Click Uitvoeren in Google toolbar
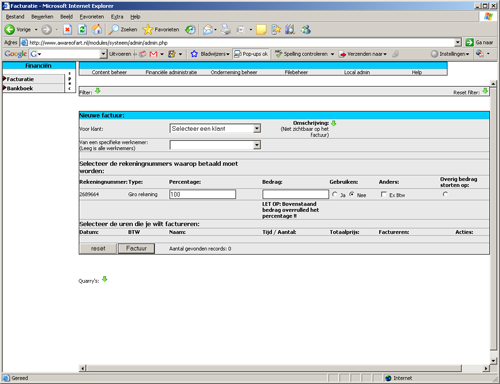Viewport: 500px width, 384px height. [120, 54]
